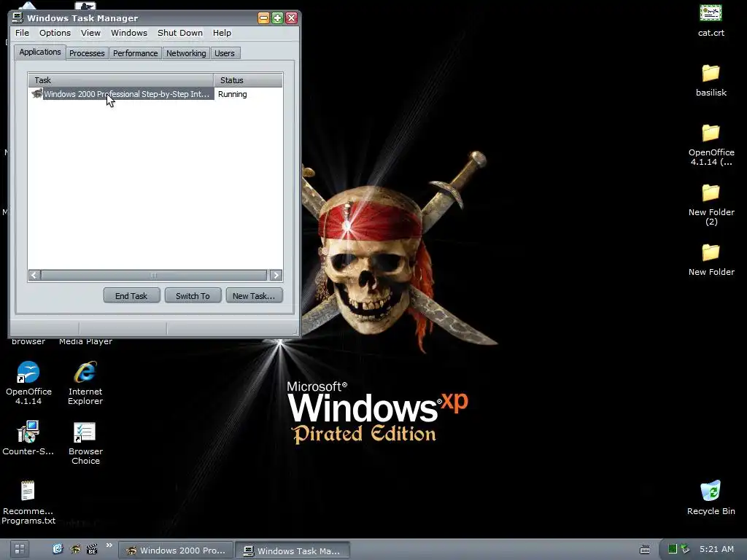The width and height of the screenshot is (747, 560).
Task: Open the Shut Down menu
Action: coord(180,33)
